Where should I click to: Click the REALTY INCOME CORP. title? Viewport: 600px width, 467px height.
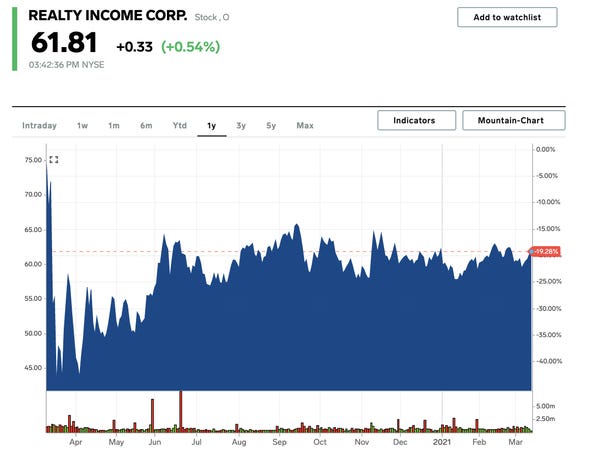[x=108, y=16]
